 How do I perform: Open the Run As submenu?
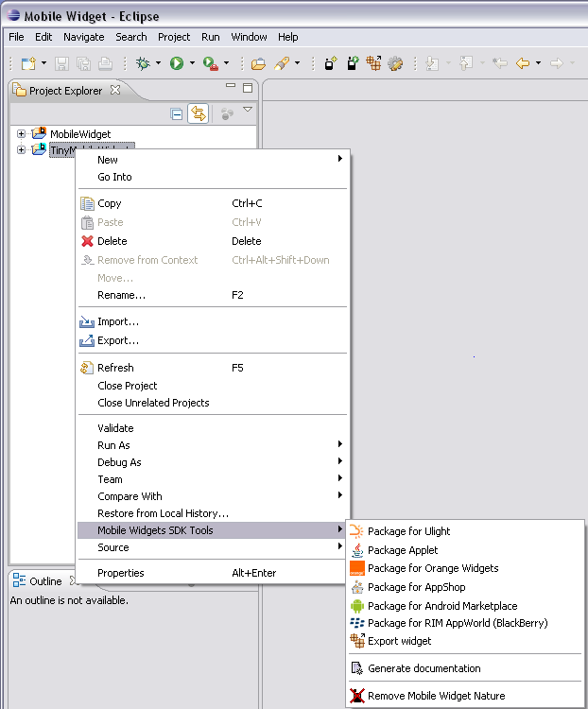coord(213,445)
